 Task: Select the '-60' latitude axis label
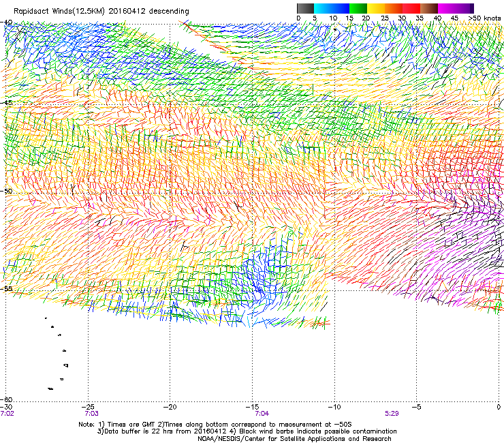[x=6, y=399]
